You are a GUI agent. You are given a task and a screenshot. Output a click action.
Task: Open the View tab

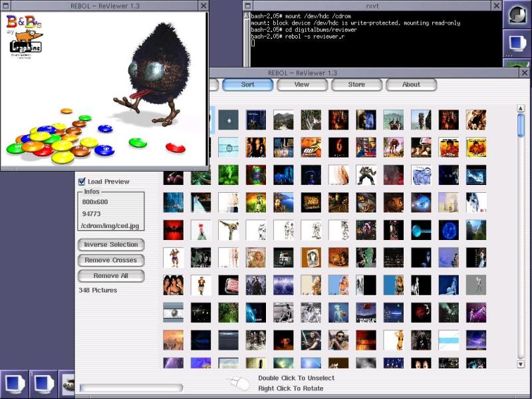coord(302,84)
